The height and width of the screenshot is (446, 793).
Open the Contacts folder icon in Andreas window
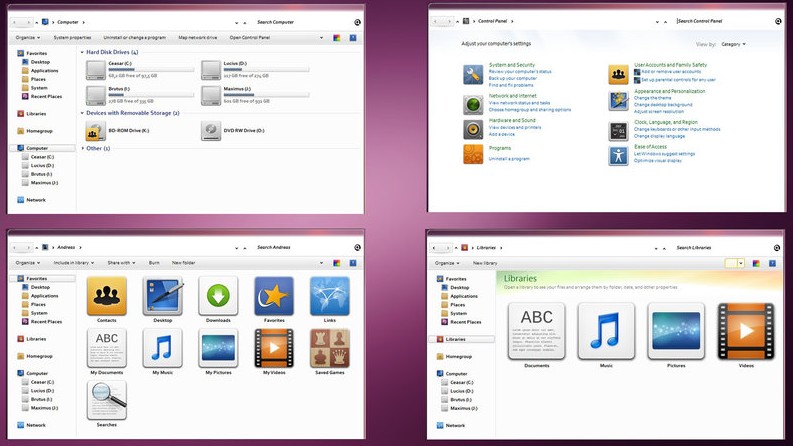[107, 296]
